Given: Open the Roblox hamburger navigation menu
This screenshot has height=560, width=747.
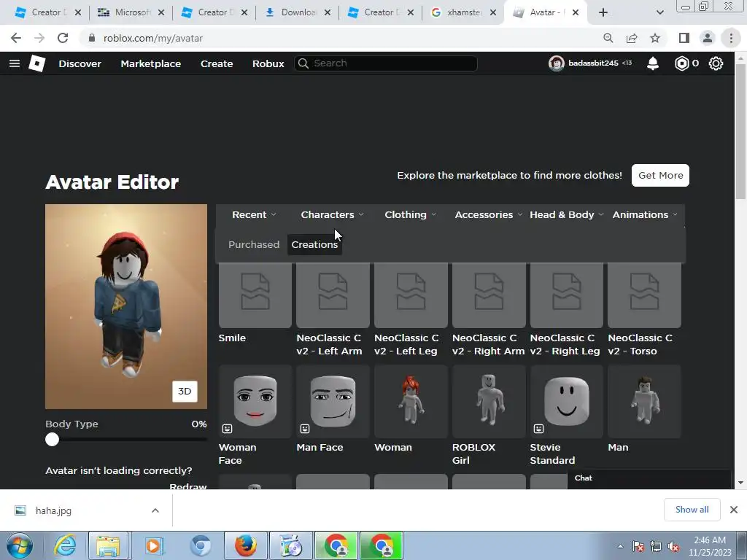Looking at the screenshot, I should [x=15, y=63].
